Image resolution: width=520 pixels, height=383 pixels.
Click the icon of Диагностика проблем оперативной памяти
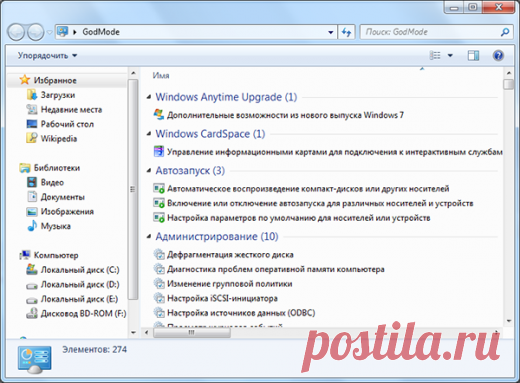click(x=159, y=269)
